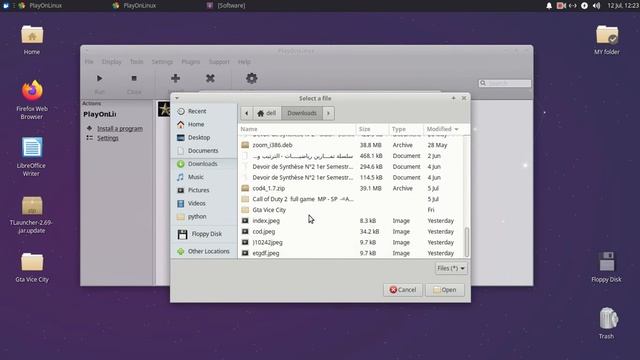The height and width of the screenshot is (360, 640).
Task: Click the notification bell in top panel
Action: [x=549, y=6]
